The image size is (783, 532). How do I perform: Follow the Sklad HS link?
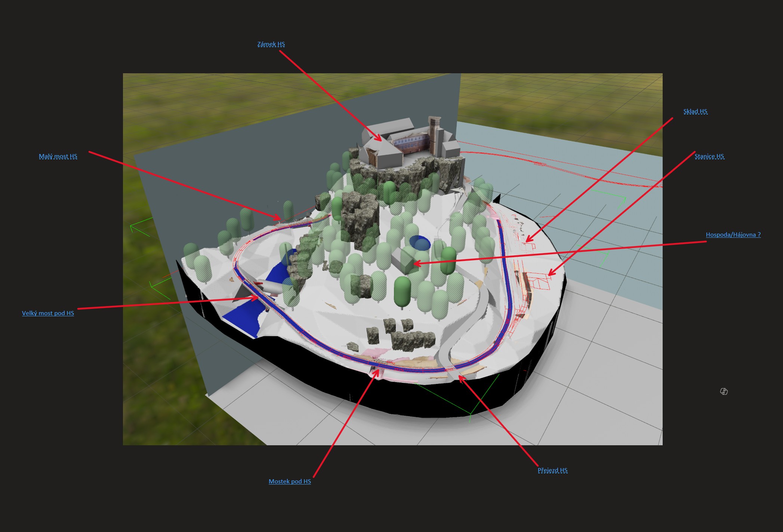click(x=695, y=111)
